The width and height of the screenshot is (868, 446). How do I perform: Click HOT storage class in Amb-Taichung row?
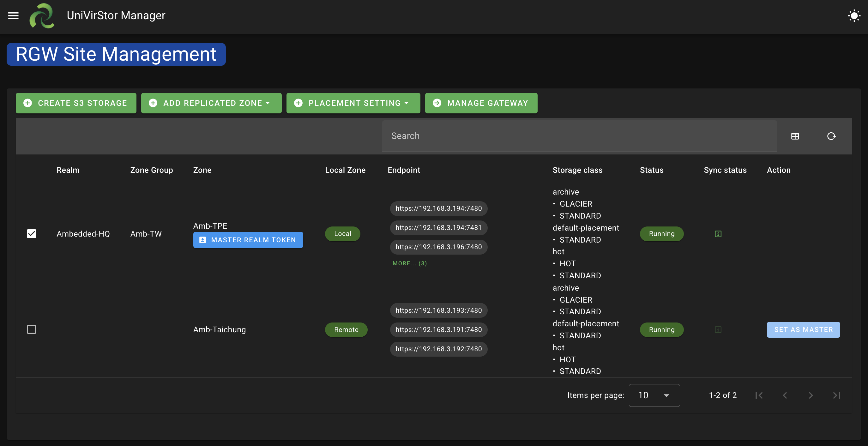(567, 359)
